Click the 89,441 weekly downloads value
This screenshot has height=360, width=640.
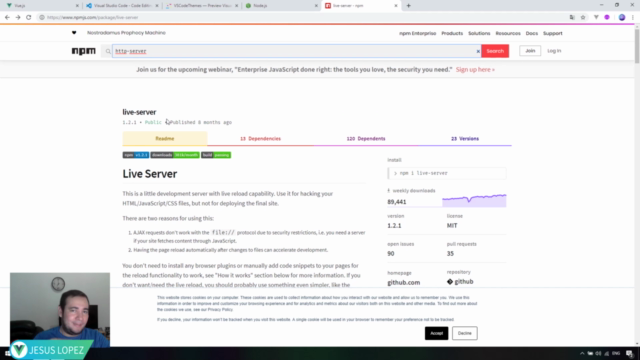click(x=397, y=202)
